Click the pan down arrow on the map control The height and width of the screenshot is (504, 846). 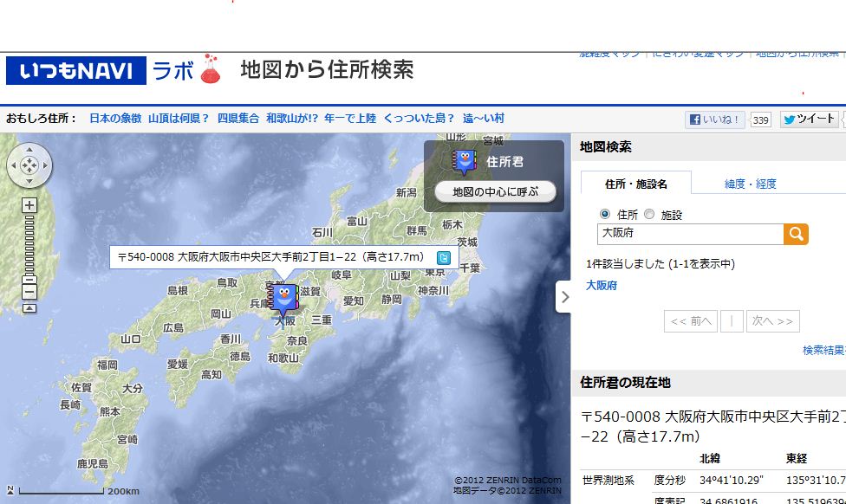[x=29, y=182]
